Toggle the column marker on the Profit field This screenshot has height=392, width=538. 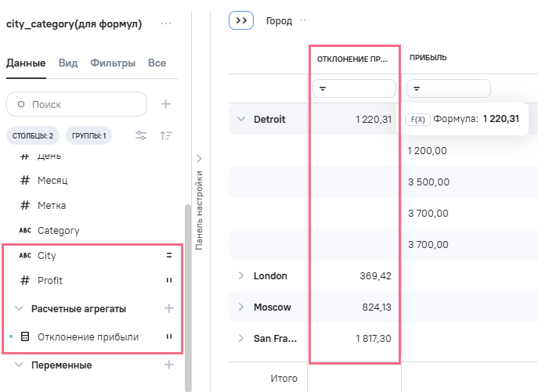[x=168, y=280]
